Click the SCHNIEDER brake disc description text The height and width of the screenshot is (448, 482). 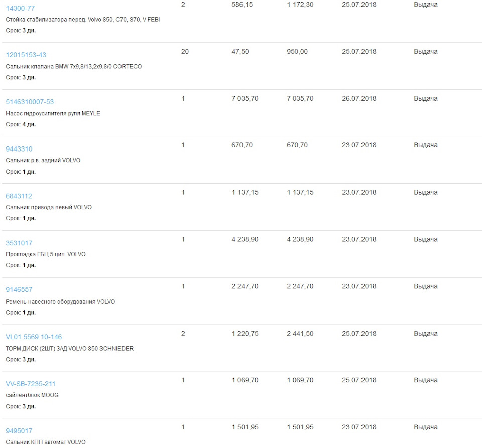[69, 348]
